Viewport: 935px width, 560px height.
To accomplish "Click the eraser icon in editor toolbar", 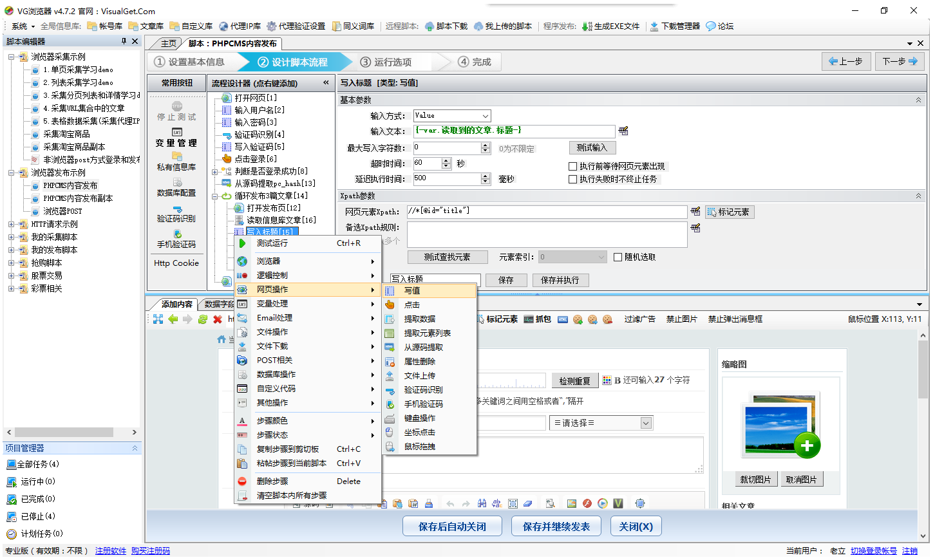I will [527, 503].
